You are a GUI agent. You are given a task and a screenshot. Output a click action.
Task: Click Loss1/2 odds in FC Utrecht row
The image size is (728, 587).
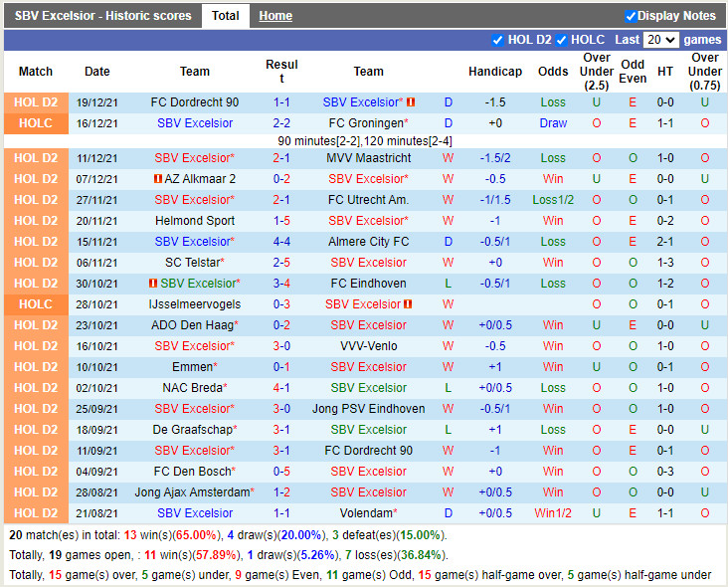pos(553,200)
